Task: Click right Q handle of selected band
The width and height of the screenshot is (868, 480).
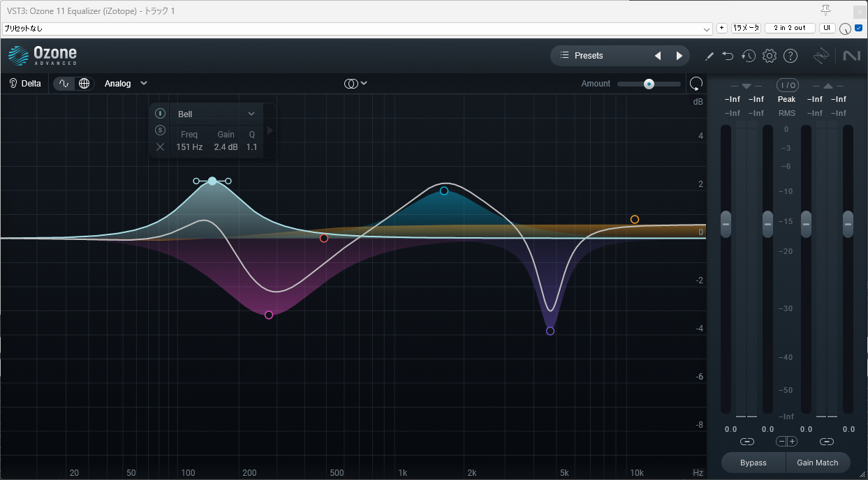Action: tap(228, 181)
